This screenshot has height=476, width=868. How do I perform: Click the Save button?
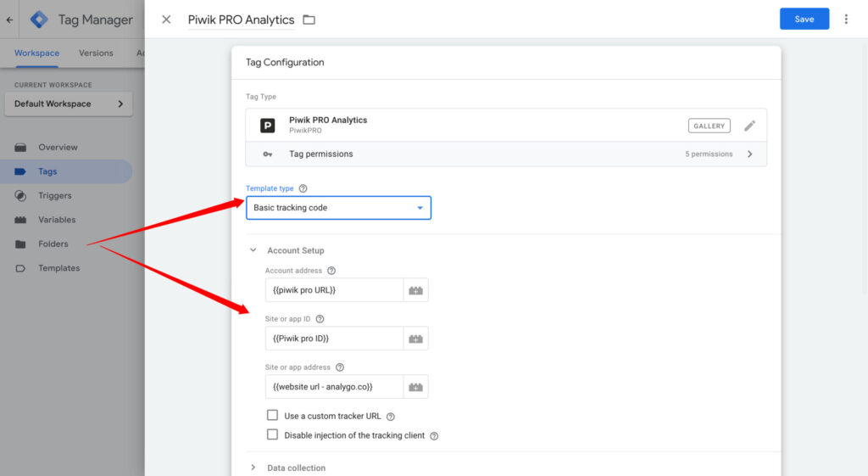pyautogui.click(x=804, y=20)
